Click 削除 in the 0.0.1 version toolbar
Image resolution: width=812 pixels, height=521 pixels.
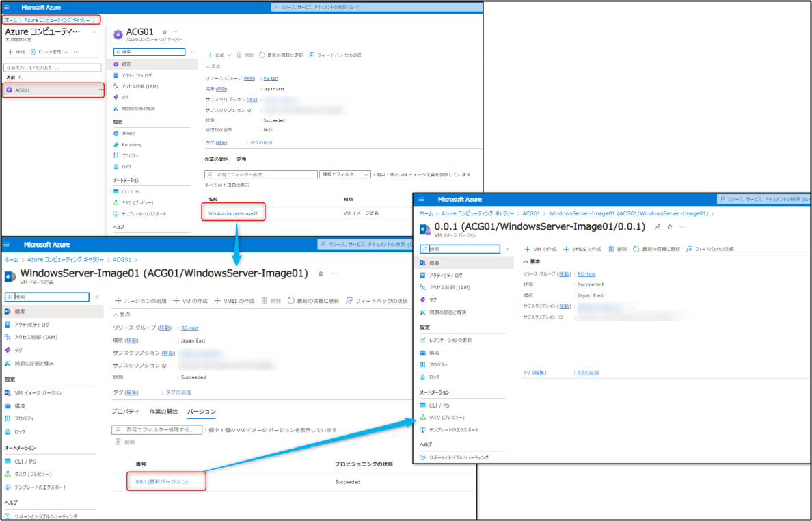tap(618, 249)
